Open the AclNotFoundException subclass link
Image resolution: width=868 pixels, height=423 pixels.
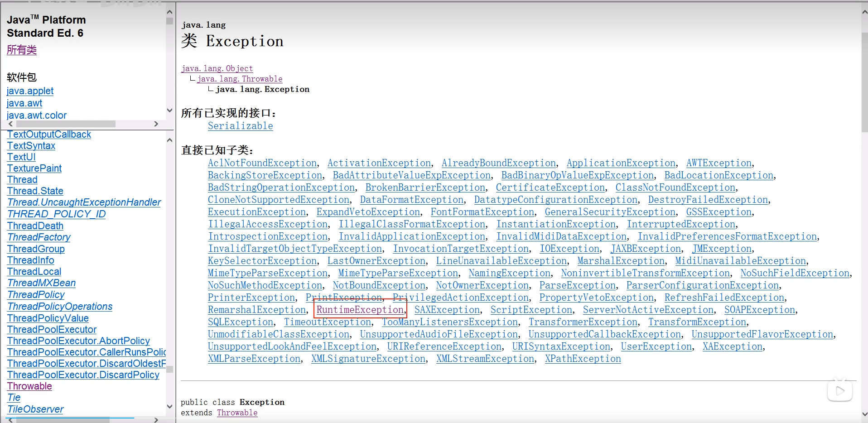tap(262, 163)
